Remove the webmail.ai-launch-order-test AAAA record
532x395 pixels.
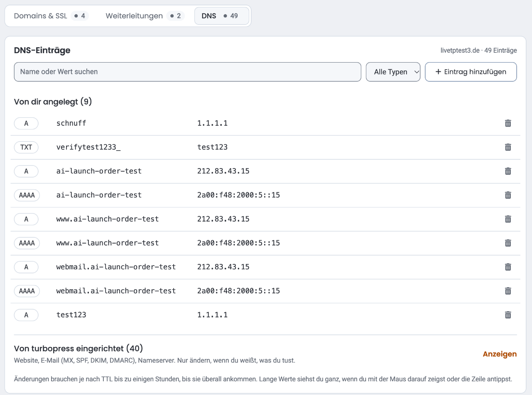tap(507, 291)
